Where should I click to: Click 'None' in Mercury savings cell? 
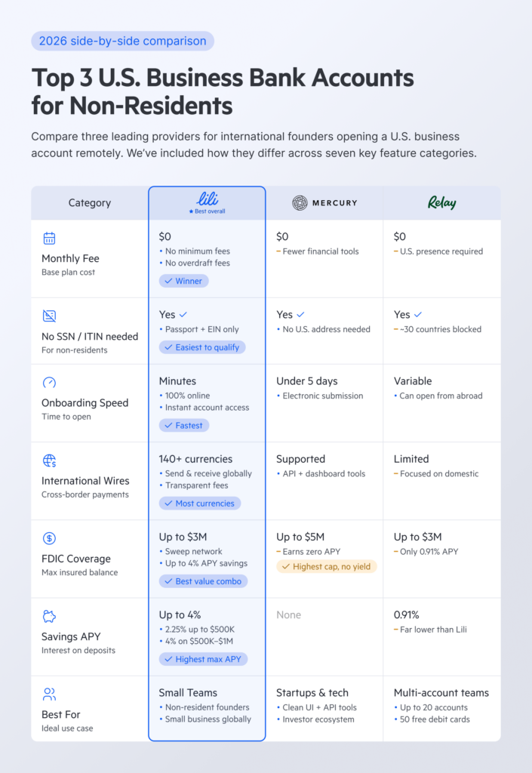289,614
